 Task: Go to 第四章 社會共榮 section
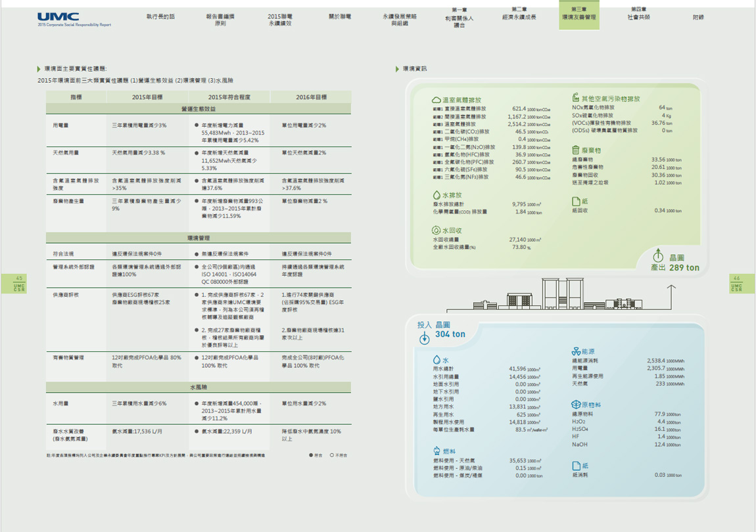tap(638, 14)
